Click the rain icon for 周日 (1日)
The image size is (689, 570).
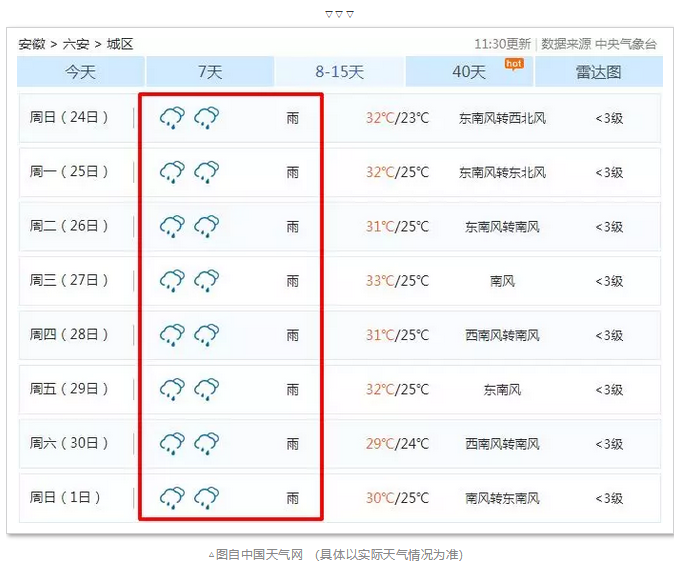(172, 497)
